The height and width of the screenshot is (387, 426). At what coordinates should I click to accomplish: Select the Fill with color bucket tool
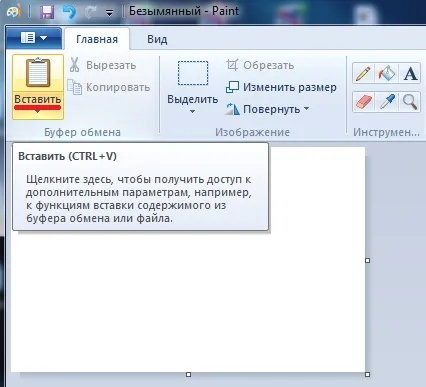387,74
